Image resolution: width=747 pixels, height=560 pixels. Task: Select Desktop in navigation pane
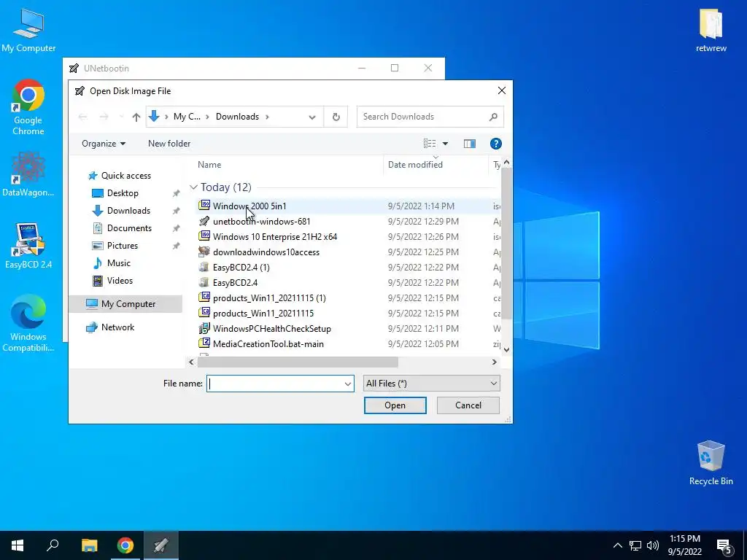[x=123, y=193]
